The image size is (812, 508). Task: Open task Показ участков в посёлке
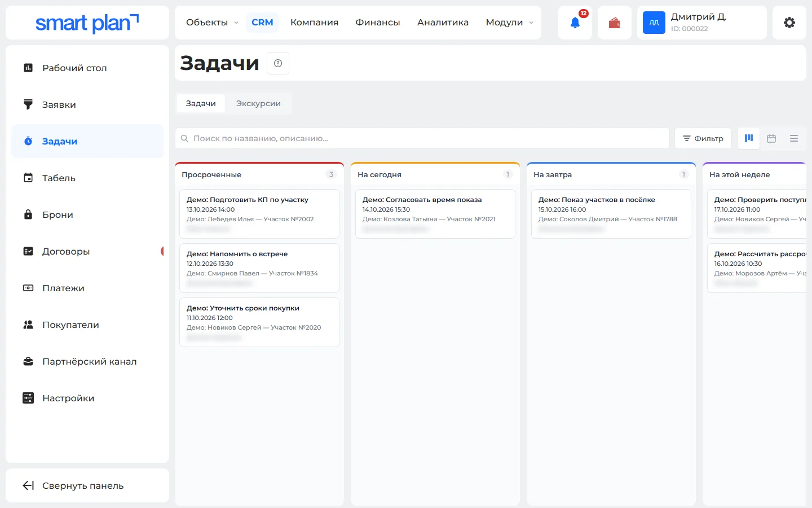pos(611,213)
